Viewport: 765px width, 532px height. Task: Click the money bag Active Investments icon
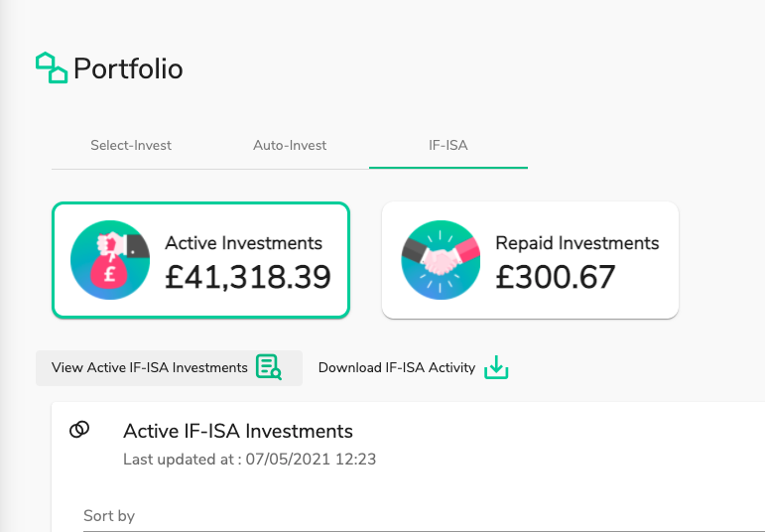(x=110, y=260)
